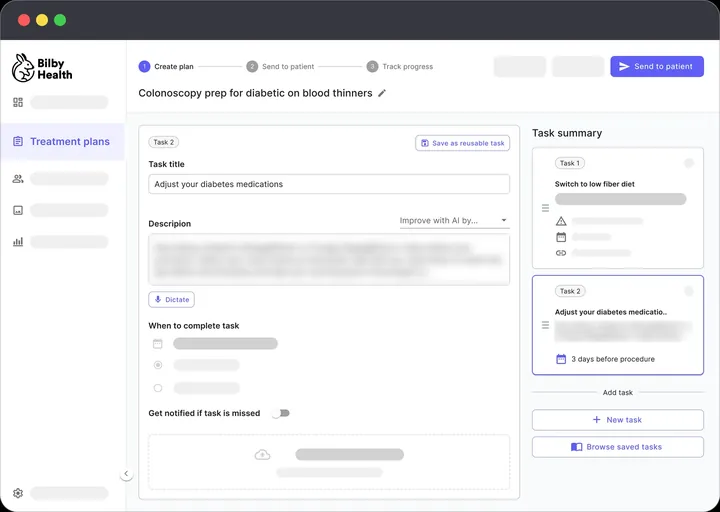Click the Browse saved tasks button
Viewport: 720px width, 512px height.
(x=618, y=447)
